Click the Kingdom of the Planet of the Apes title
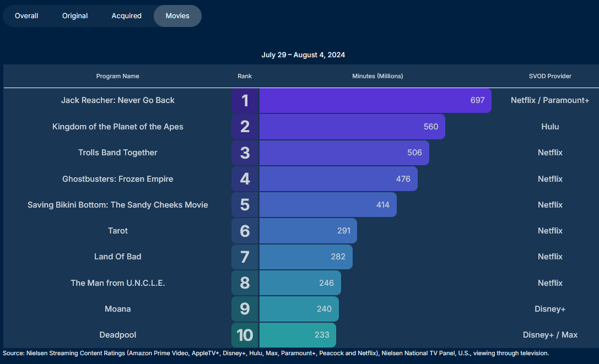Image resolution: width=599 pixels, height=364 pixels. (117, 127)
